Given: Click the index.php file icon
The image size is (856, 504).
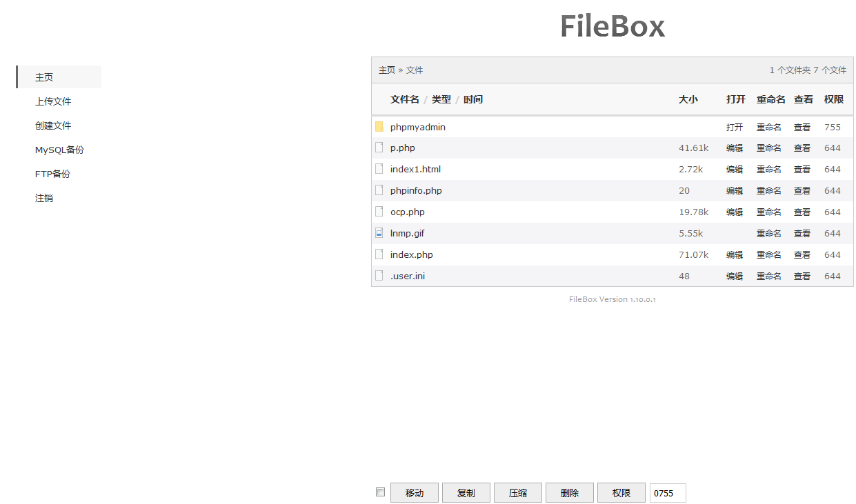Looking at the screenshot, I should coord(379,254).
